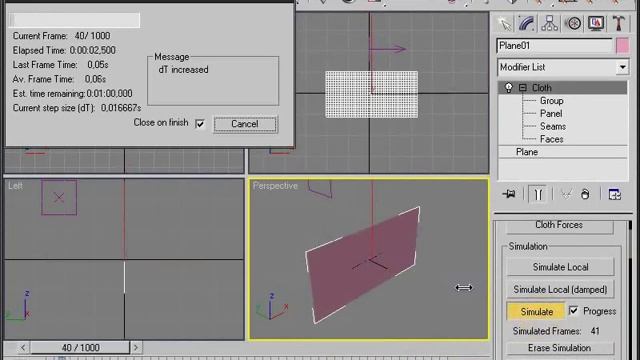Toggle Show End Result icon
Screen dimensions: 640x360
[538, 194]
